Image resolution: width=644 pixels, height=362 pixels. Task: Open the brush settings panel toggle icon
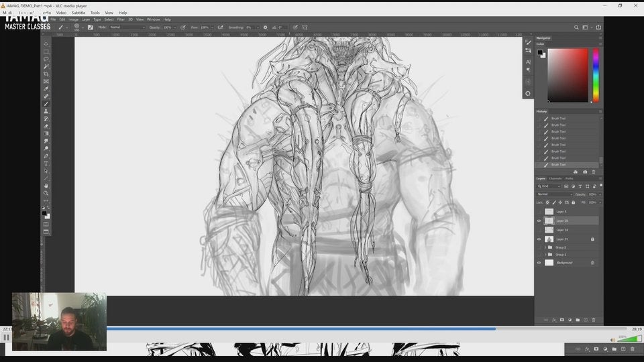[91, 27]
